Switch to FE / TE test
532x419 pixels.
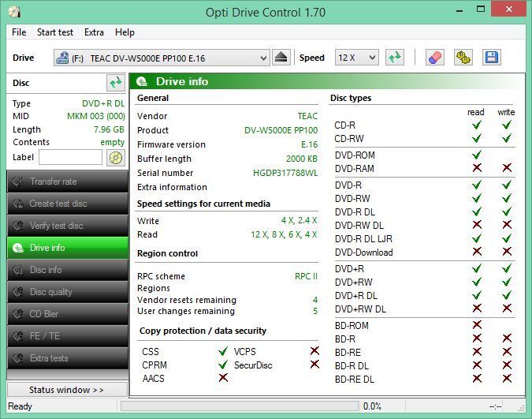pos(68,336)
